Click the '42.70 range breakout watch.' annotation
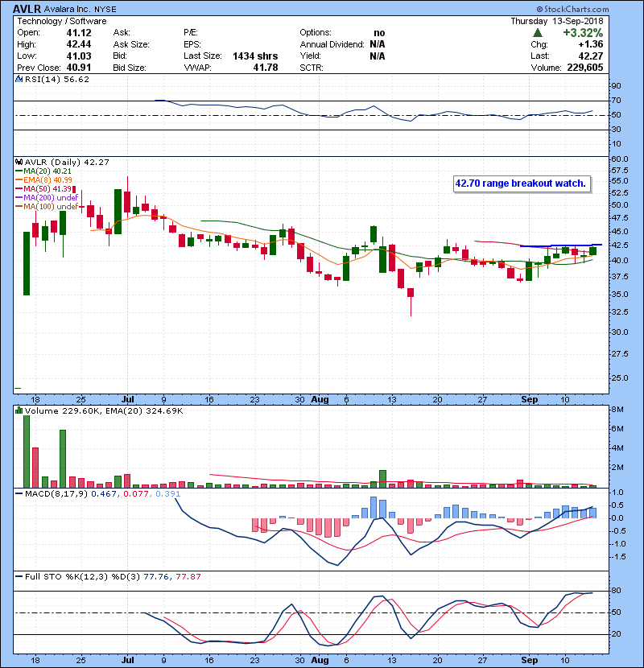Image resolution: width=644 pixels, height=668 pixels. [522, 183]
